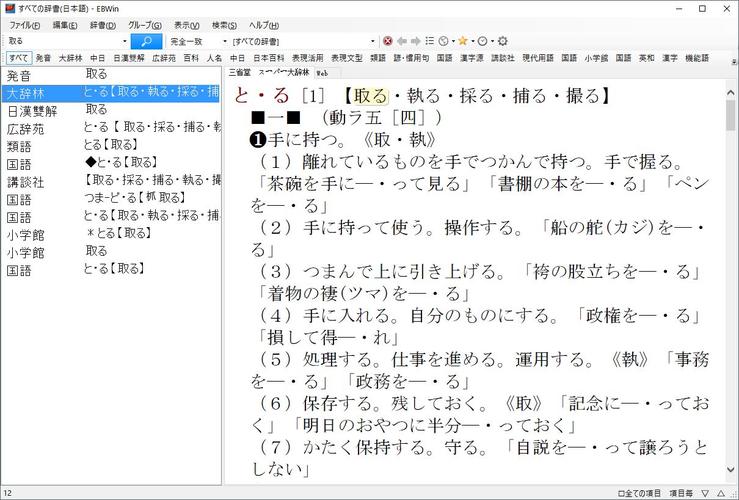Click the list view toolbar icon
Screen dimensions: 739x500
coord(430,41)
